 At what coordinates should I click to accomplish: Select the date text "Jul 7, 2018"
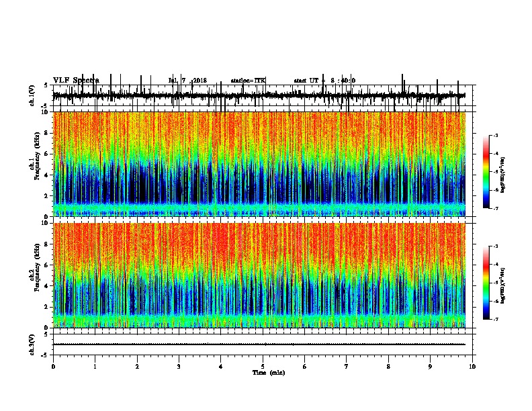pyautogui.click(x=187, y=81)
